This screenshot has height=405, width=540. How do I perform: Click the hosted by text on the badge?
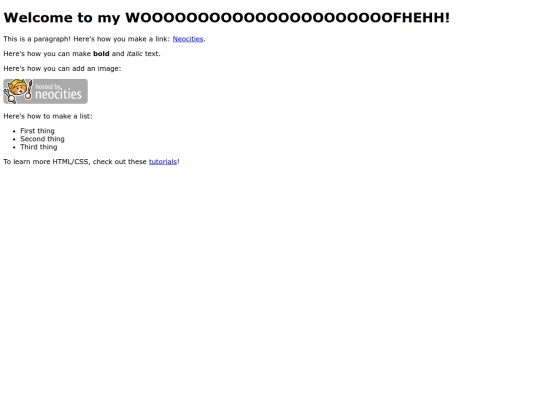coord(48,86)
